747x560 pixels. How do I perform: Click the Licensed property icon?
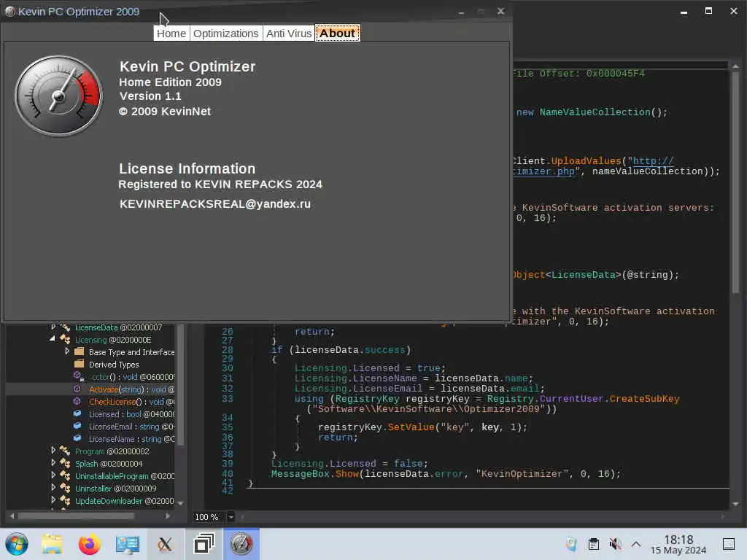coord(77,413)
